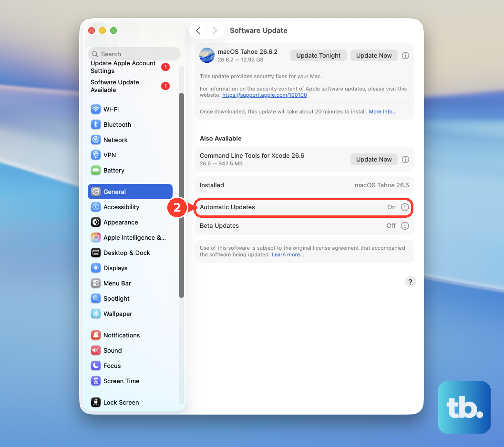
Task: Open Sound settings
Action: click(x=130, y=350)
